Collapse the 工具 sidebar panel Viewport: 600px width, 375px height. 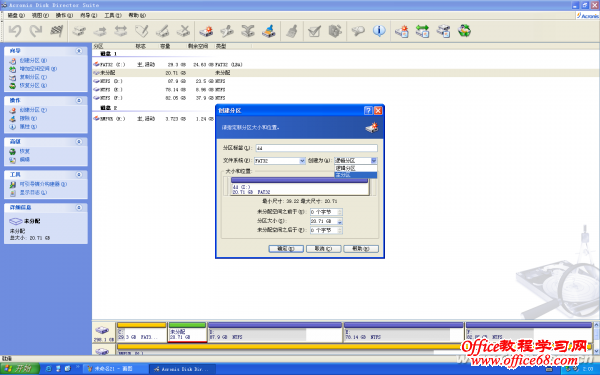(x=79, y=175)
